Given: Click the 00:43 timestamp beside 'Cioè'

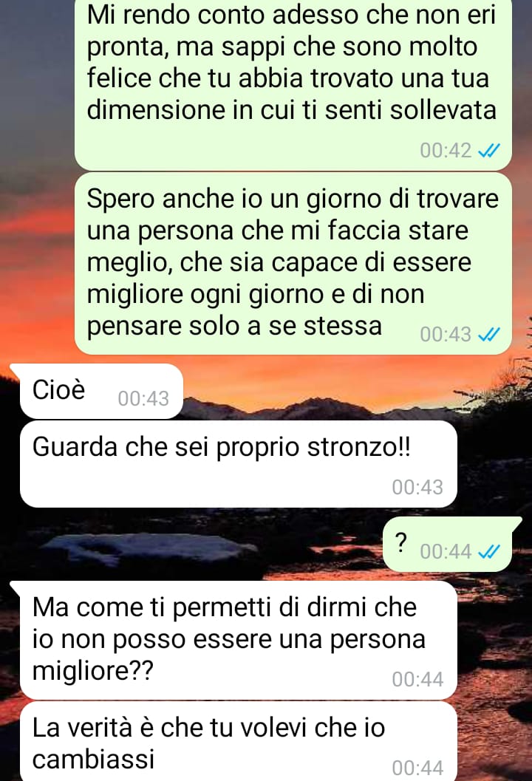Looking at the screenshot, I should pyautogui.click(x=143, y=399).
